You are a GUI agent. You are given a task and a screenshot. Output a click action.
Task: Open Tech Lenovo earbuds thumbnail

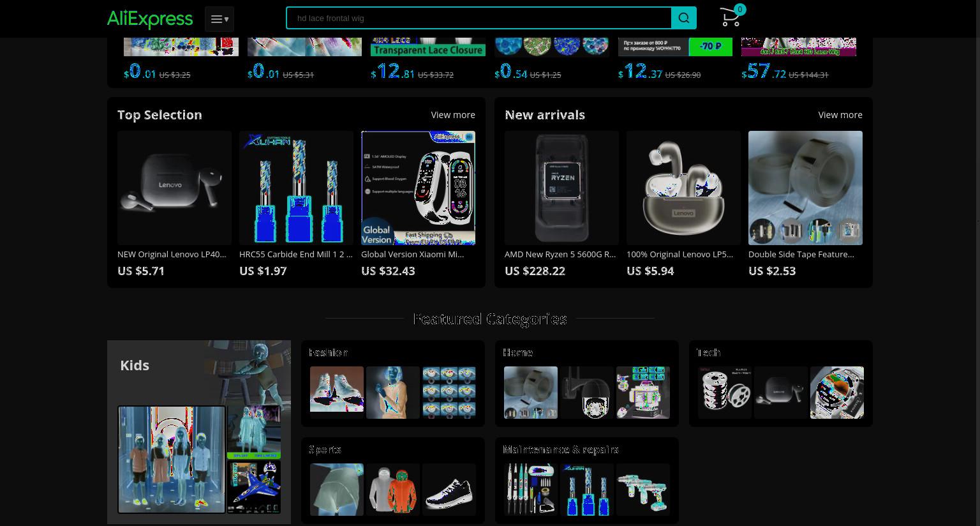pyautogui.click(x=781, y=393)
